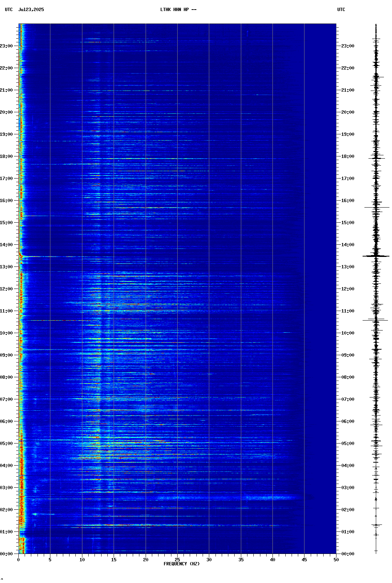392x583 pixels.
Task: Click '09:00' on the right time axis
Action: point(348,355)
